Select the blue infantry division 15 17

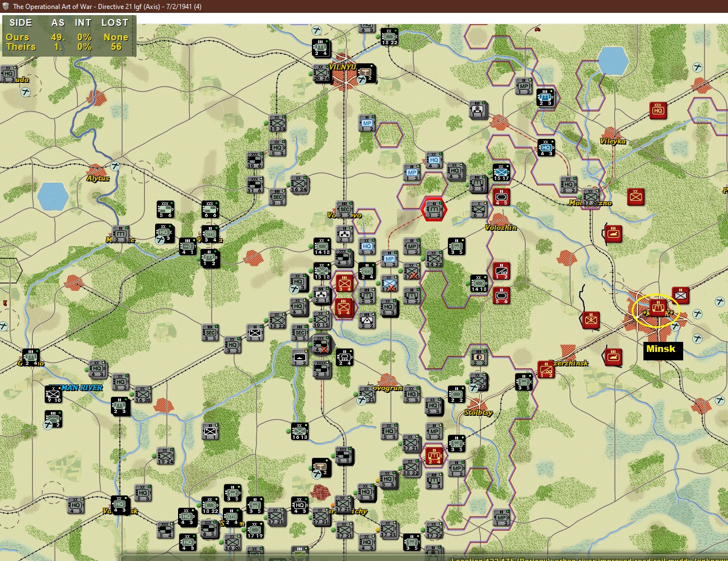(501, 172)
